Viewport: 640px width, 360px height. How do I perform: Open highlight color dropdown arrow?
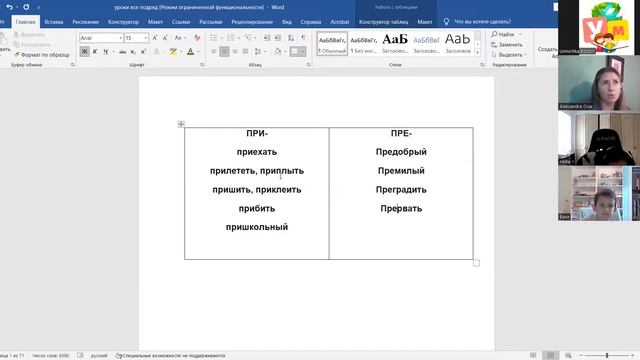tap(181, 52)
